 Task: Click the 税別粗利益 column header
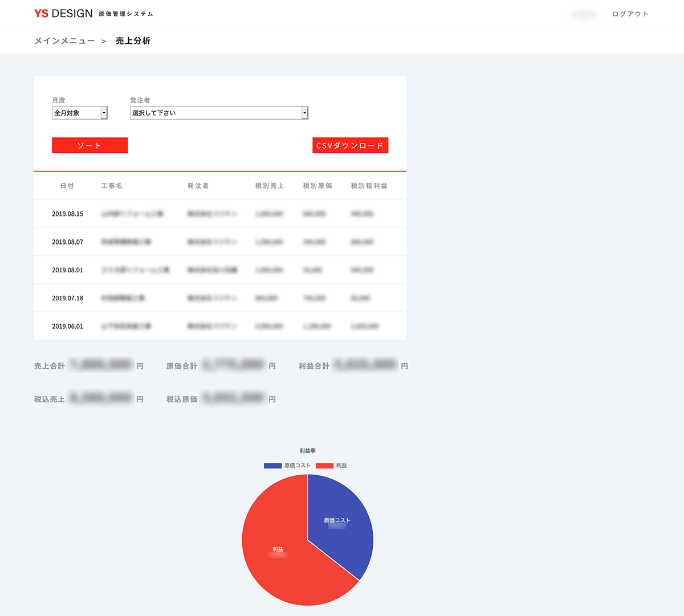pos(369,186)
